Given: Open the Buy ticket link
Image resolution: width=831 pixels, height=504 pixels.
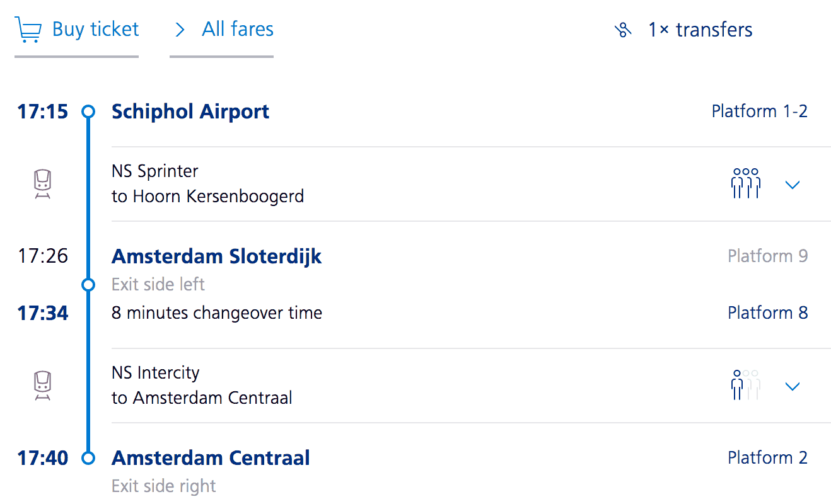Looking at the screenshot, I should [95, 30].
